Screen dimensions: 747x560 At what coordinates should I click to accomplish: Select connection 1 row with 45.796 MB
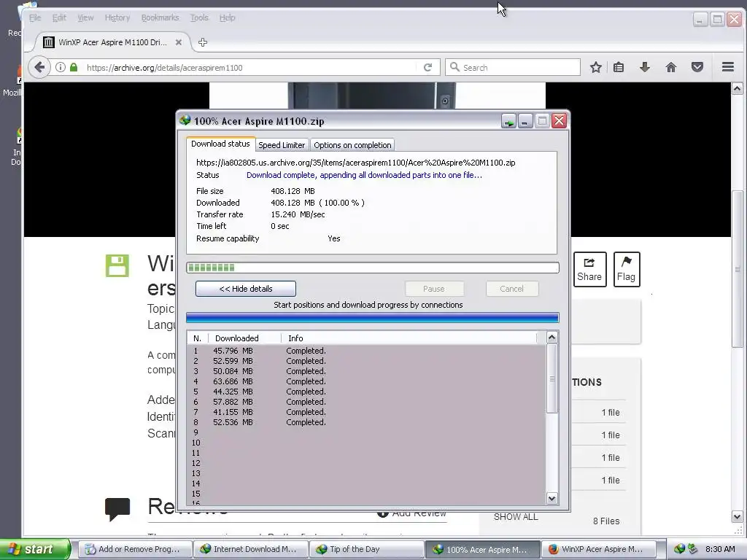(x=366, y=351)
